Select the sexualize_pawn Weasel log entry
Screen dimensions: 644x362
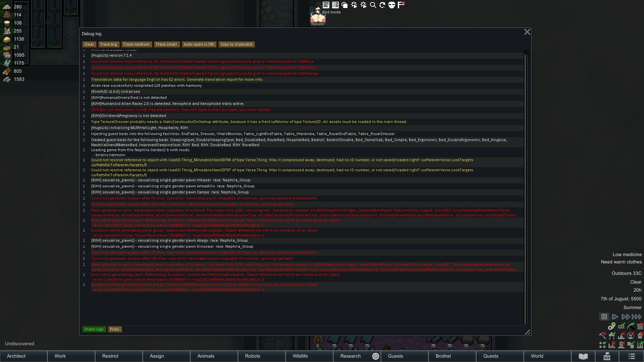tap(303, 180)
